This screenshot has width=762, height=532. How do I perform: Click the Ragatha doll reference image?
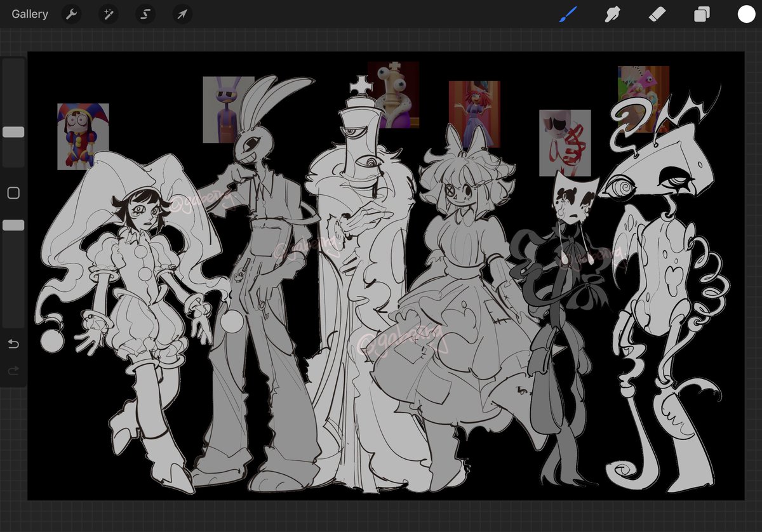[474, 114]
